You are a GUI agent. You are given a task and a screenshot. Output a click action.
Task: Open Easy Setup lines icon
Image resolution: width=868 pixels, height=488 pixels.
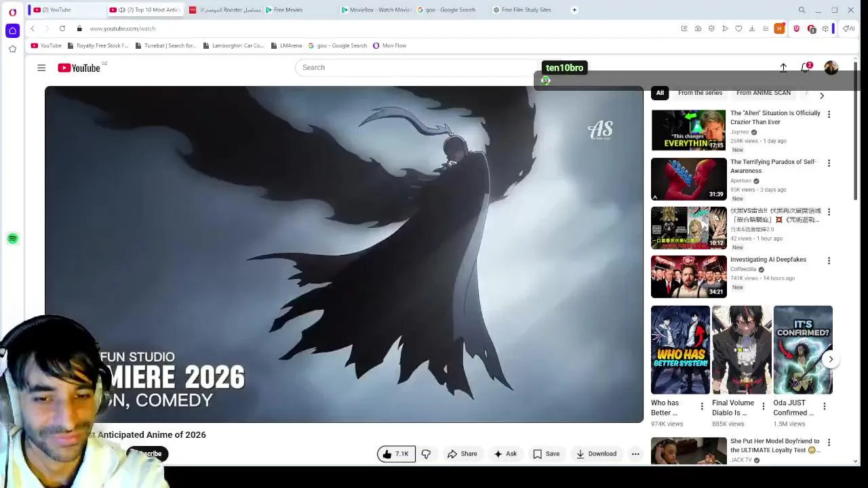766,28
